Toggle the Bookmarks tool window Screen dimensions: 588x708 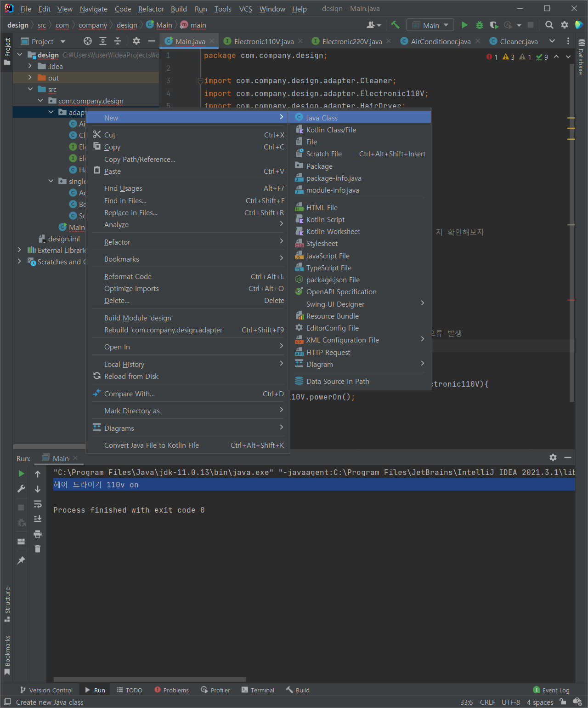coord(7,655)
